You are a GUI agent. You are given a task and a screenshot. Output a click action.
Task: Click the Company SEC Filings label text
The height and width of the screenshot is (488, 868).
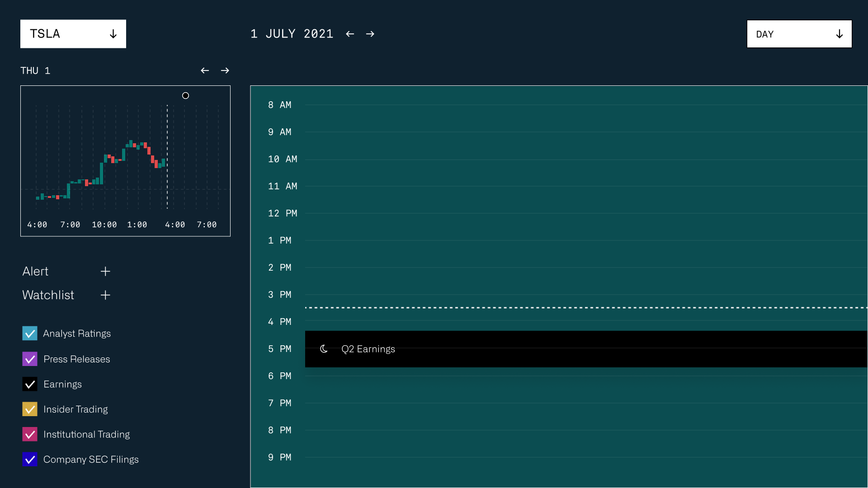pyautogui.click(x=91, y=460)
